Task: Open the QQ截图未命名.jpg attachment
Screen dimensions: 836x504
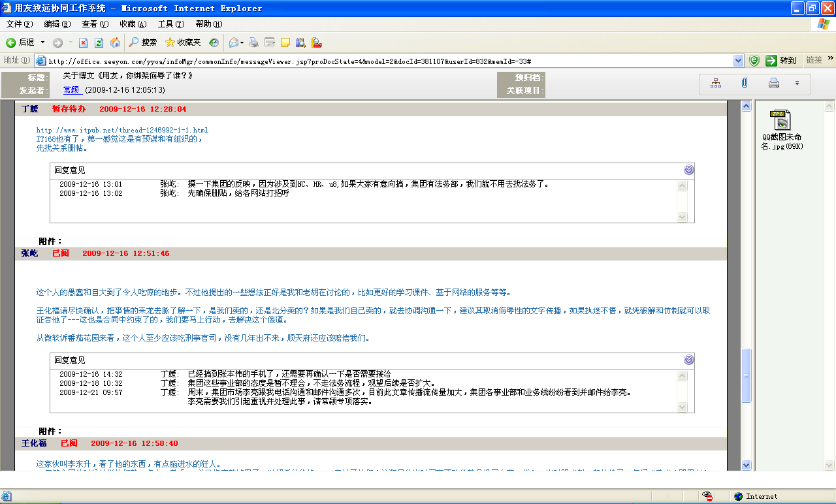Action: (780, 130)
